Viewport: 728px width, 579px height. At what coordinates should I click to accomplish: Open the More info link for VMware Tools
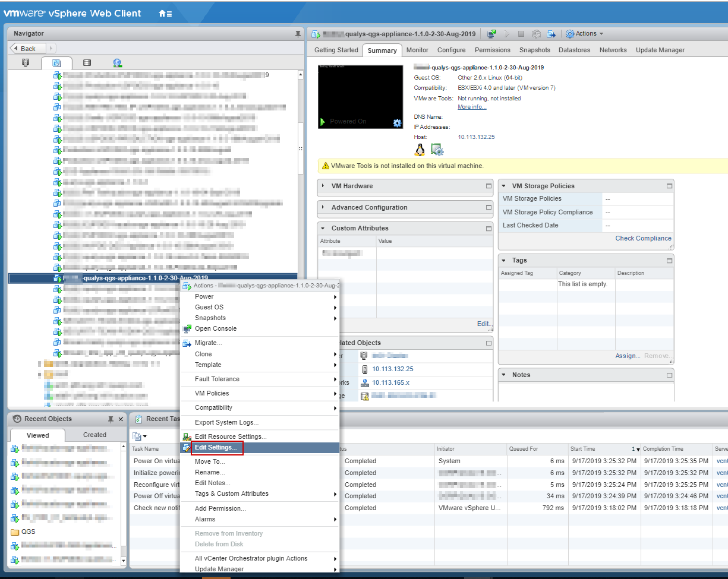click(x=470, y=106)
